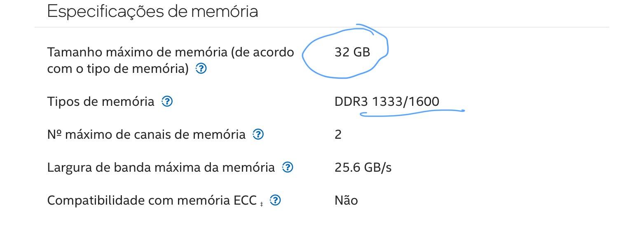Click the 25.6 GB/s bandwidth value

click(x=363, y=168)
